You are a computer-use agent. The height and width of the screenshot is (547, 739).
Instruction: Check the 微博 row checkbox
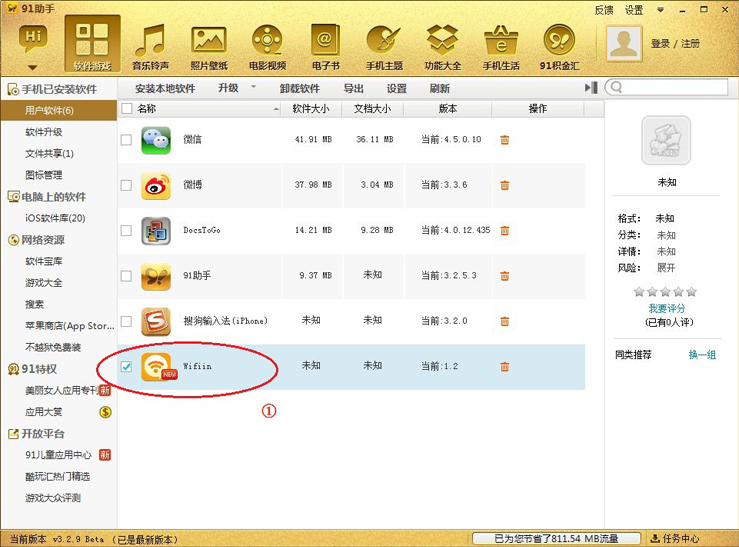126,185
